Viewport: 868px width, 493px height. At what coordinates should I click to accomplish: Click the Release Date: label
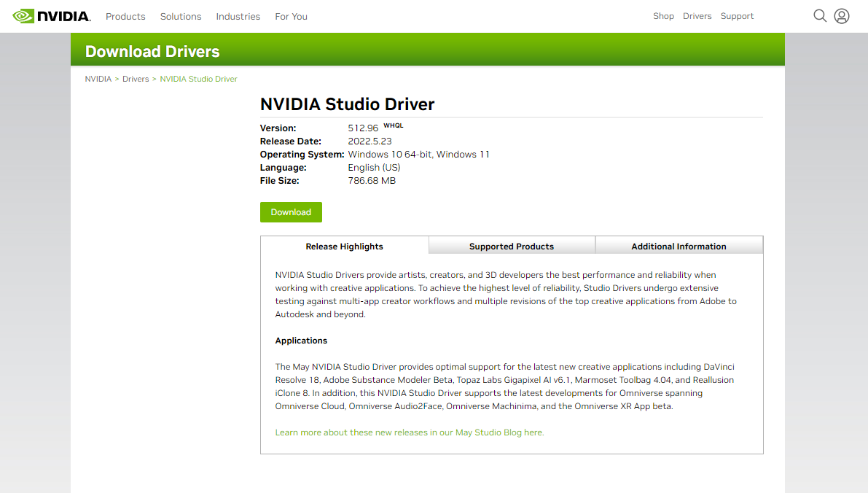pos(291,141)
